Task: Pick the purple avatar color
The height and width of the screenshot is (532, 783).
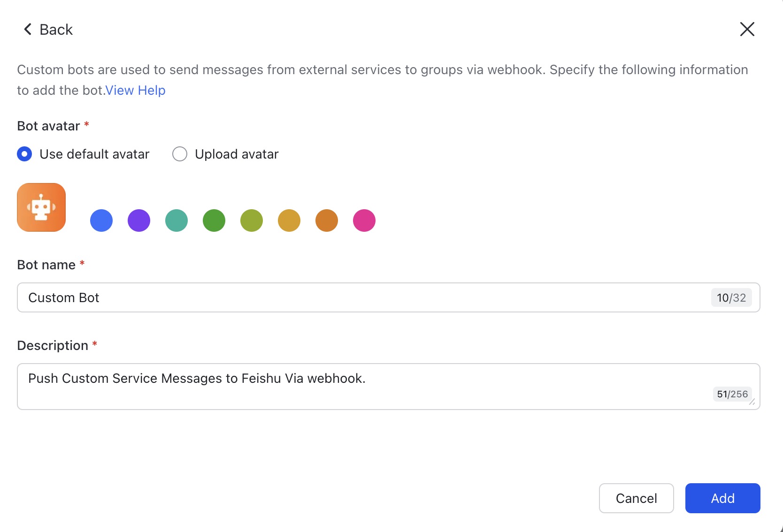Action: click(139, 220)
